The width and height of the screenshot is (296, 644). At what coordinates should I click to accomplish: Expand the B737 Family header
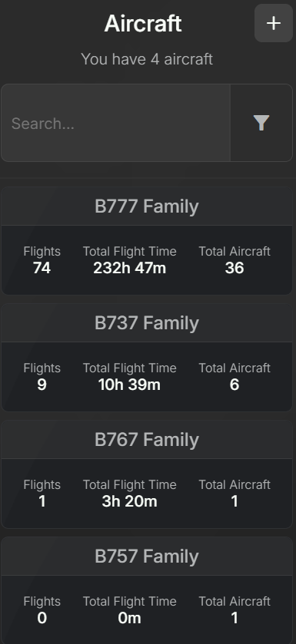[147, 323]
